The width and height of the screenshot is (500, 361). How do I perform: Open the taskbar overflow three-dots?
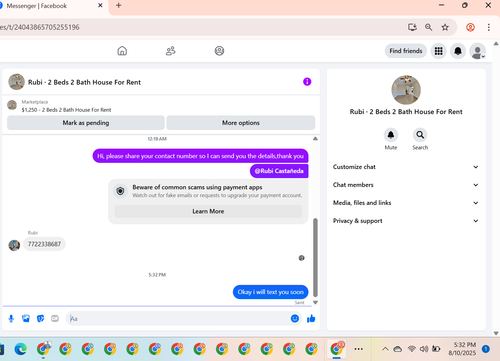359,349
